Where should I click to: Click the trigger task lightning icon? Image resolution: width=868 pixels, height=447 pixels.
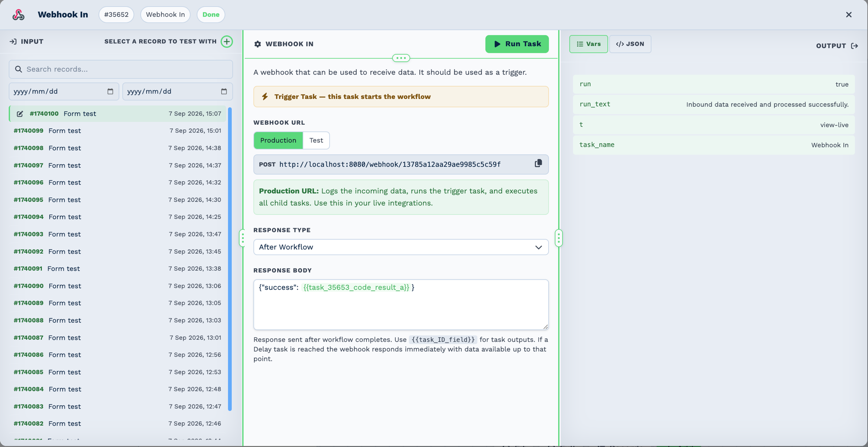point(265,96)
